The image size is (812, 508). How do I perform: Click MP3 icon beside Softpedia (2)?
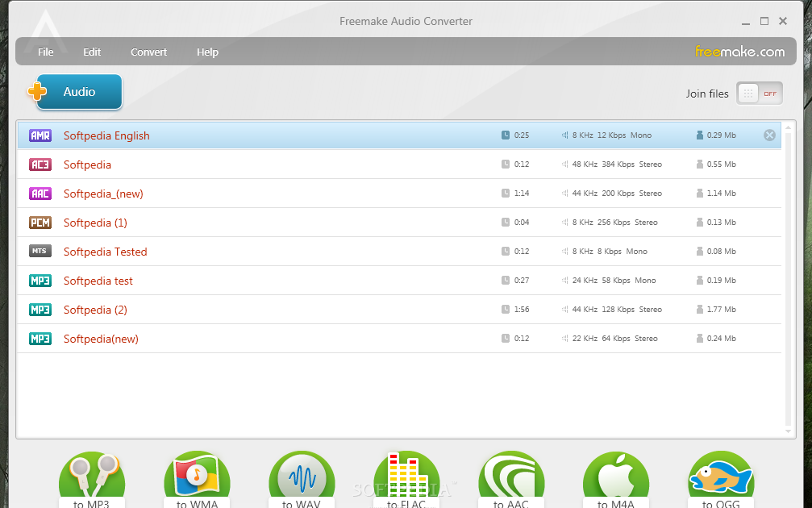click(40, 310)
